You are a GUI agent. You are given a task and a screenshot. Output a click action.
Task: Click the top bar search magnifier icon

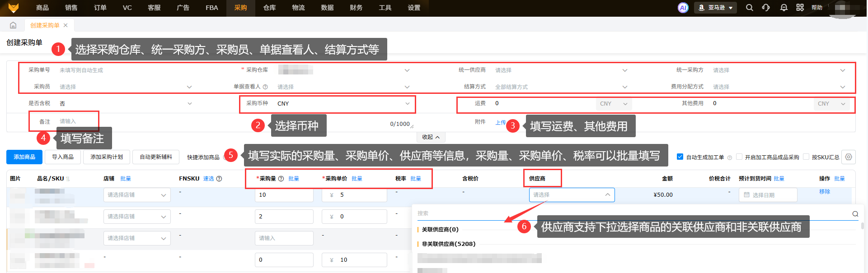pyautogui.click(x=750, y=8)
